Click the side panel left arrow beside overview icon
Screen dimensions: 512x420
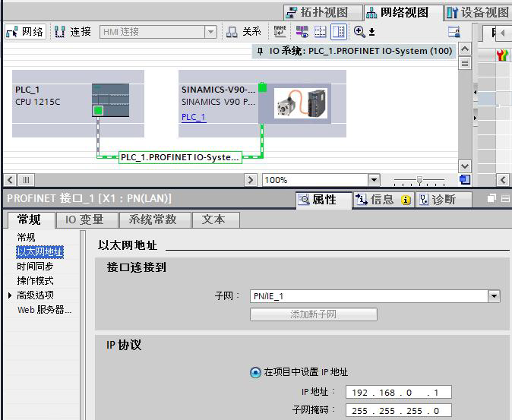pos(503,180)
